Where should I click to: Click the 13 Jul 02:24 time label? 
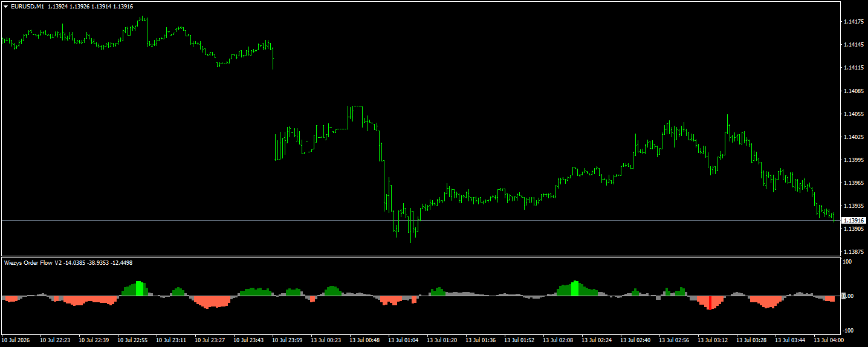click(x=597, y=340)
